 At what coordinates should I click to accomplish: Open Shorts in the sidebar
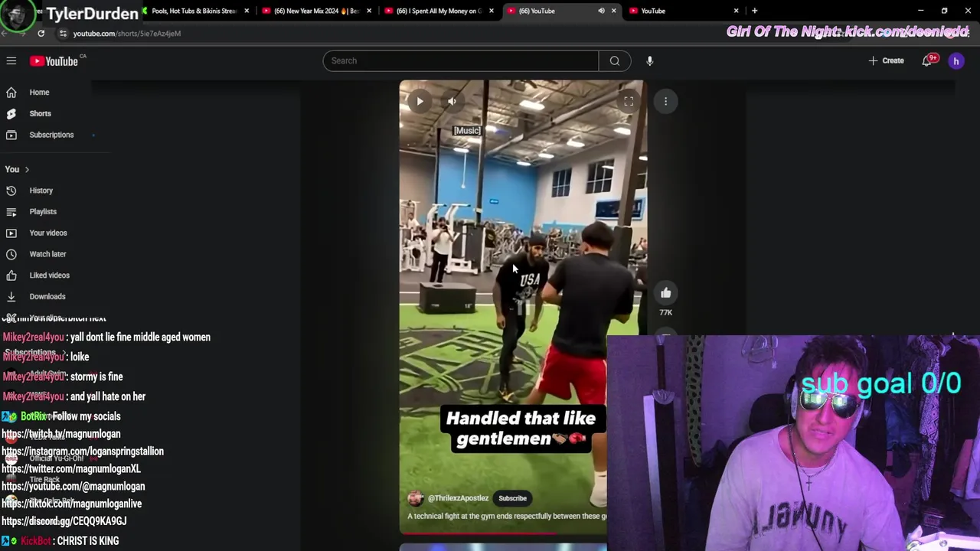pyautogui.click(x=40, y=113)
